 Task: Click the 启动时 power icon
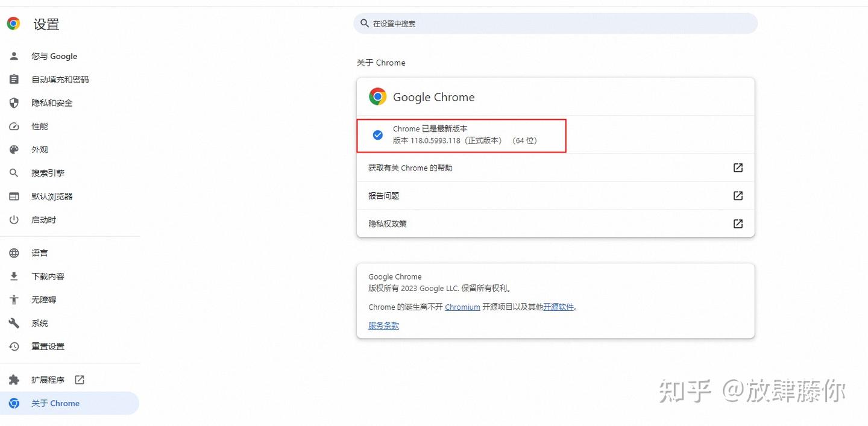pyautogui.click(x=14, y=219)
